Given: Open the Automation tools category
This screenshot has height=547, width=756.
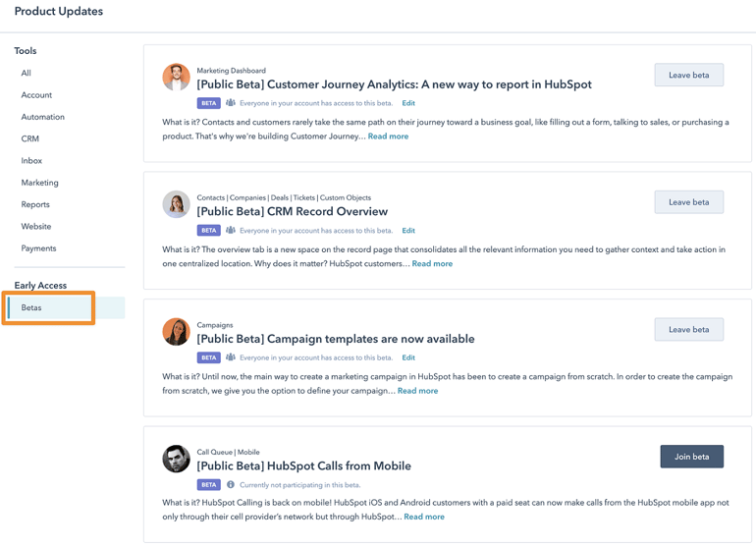Looking at the screenshot, I should (43, 117).
